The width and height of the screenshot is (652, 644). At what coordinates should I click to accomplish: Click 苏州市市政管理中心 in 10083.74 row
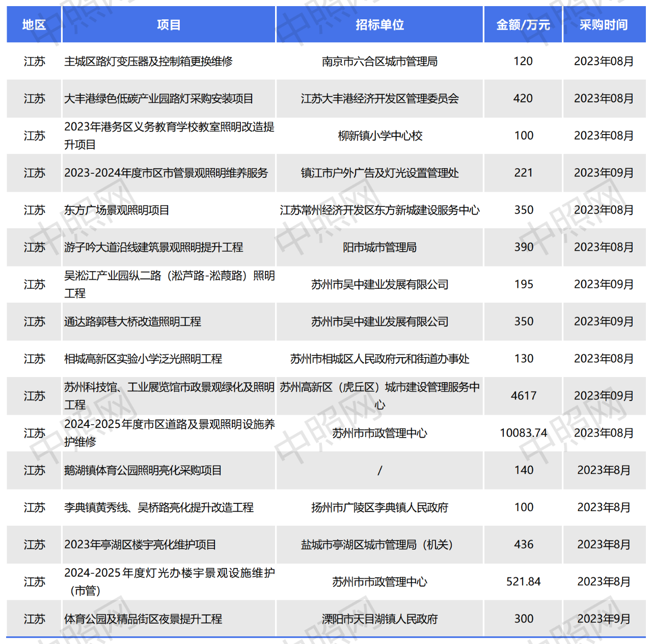coord(379,433)
